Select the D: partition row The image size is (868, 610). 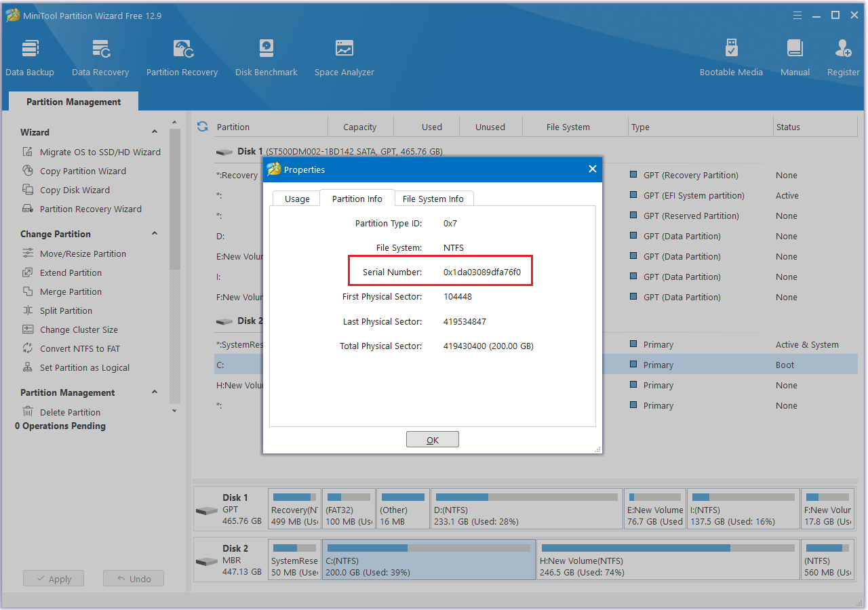(536, 236)
